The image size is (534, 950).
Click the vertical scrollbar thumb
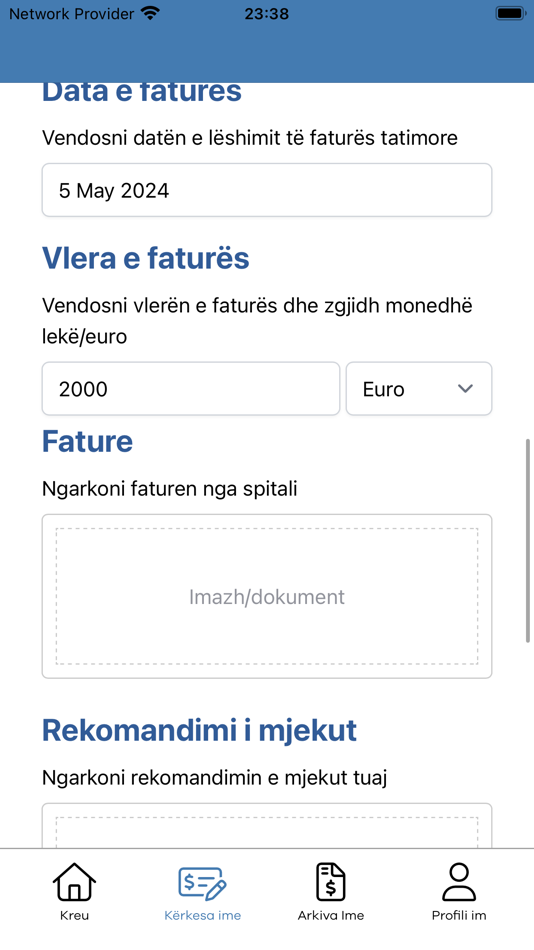[528, 540]
